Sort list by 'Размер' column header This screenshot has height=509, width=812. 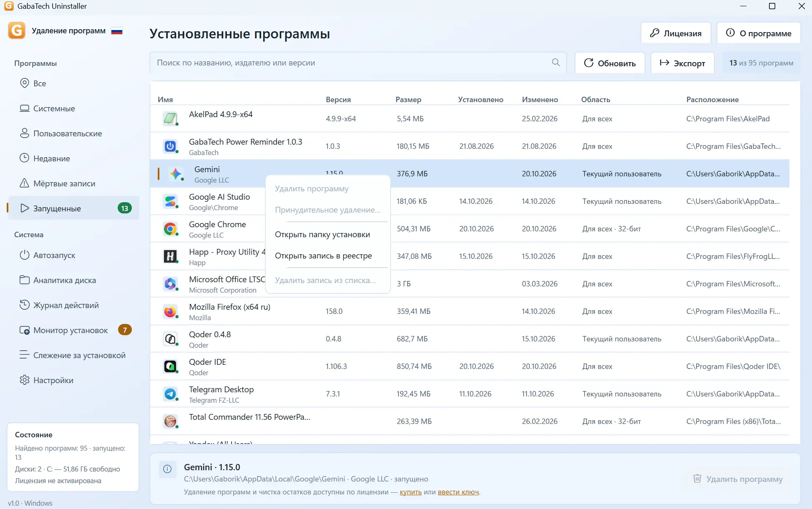[x=408, y=100]
